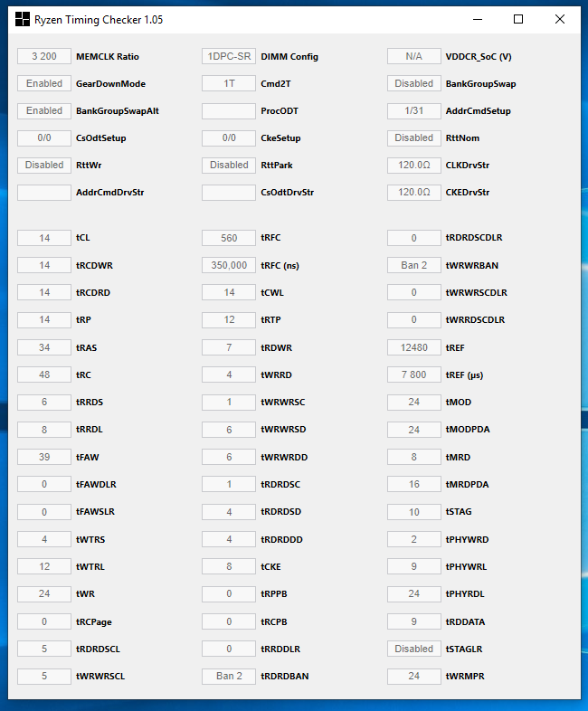The height and width of the screenshot is (711, 588).
Task: Click the GearDownMode value box
Action: [x=44, y=83]
